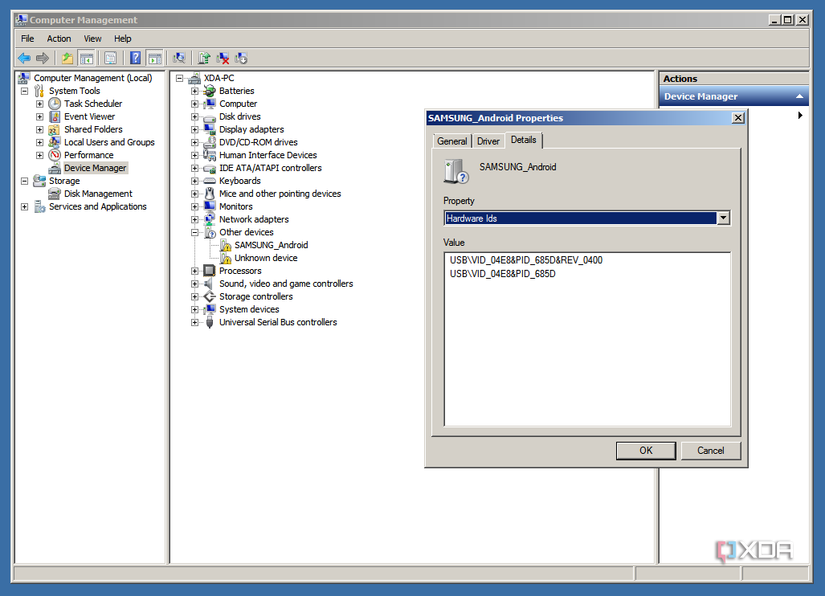The height and width of the screenshot is (596, 825).
Task: Click SAMSUNG_Android warning icon in device list
Action: (226, 245)
